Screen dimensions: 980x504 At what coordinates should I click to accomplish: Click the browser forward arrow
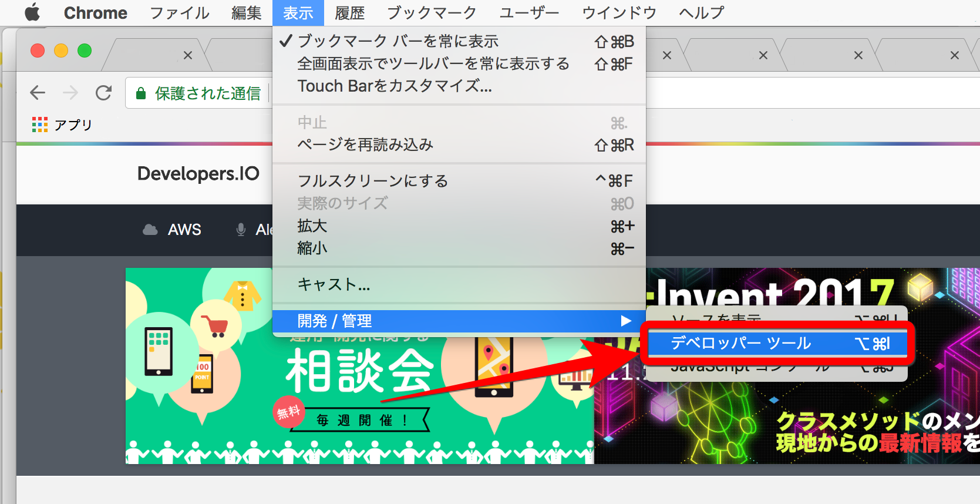click(70, 93)
